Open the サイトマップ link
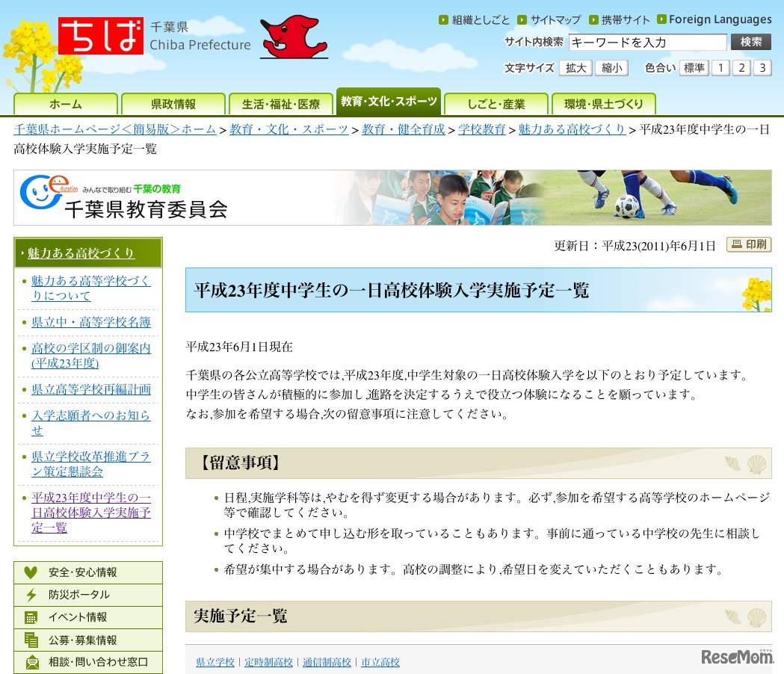 [555, 19]
